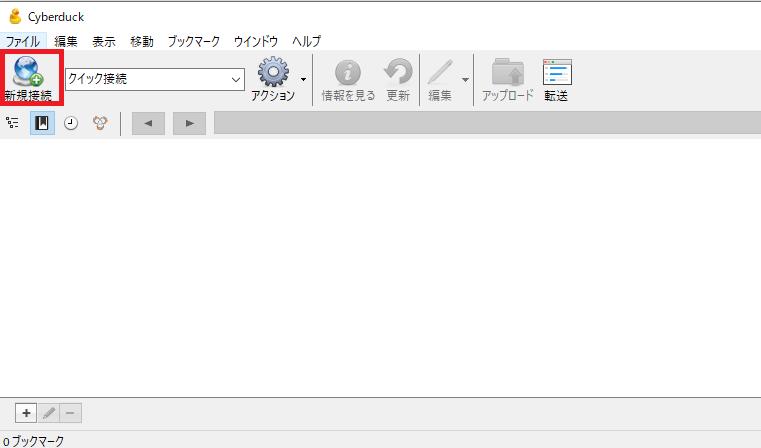Screen dimensions: 761x448
Task: Click the アップロード folder icon
Action: 508,72
